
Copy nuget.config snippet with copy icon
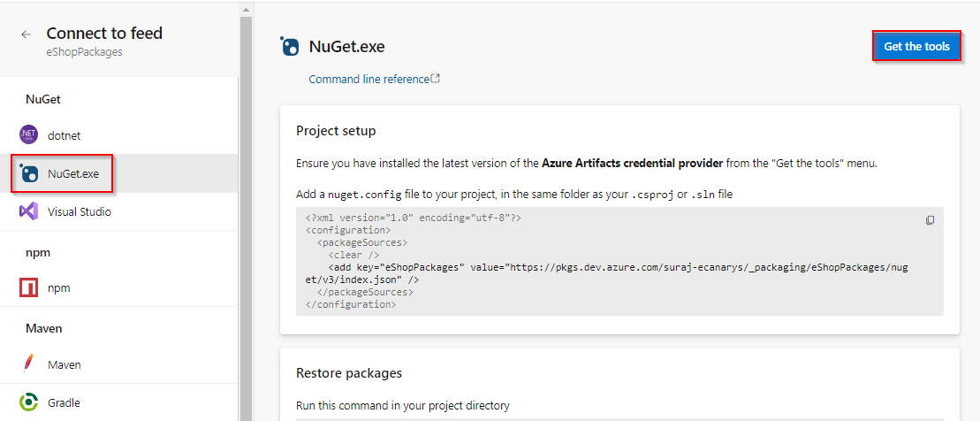[x=930, y=220]
